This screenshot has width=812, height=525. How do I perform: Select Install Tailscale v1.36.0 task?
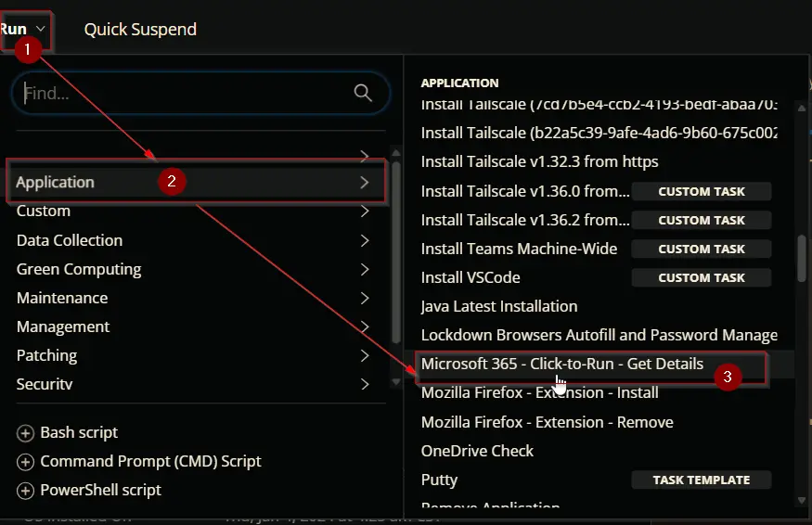point(525,192)
